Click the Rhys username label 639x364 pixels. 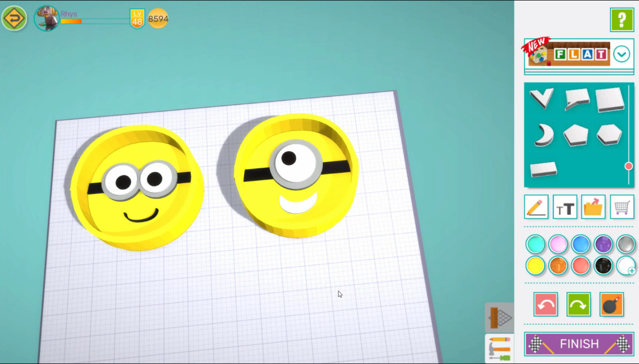pos(69,14)
